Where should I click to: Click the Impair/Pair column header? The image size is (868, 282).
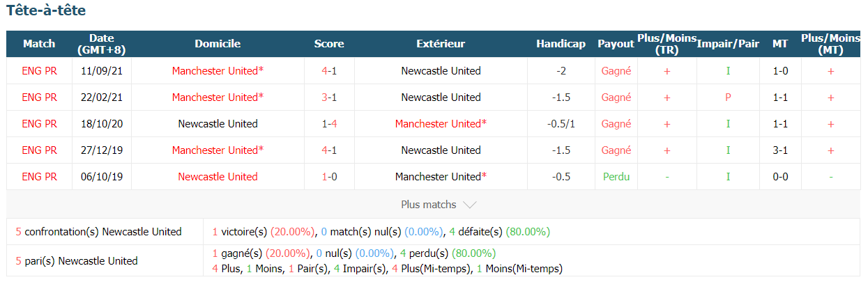(x=728, y=44)
